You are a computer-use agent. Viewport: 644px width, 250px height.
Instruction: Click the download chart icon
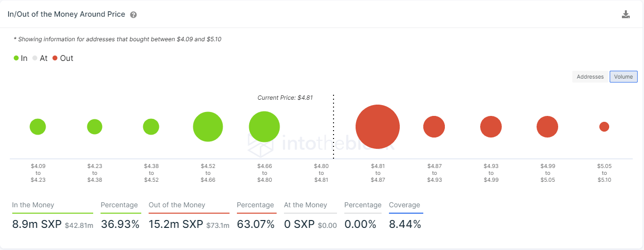point(625,14)
